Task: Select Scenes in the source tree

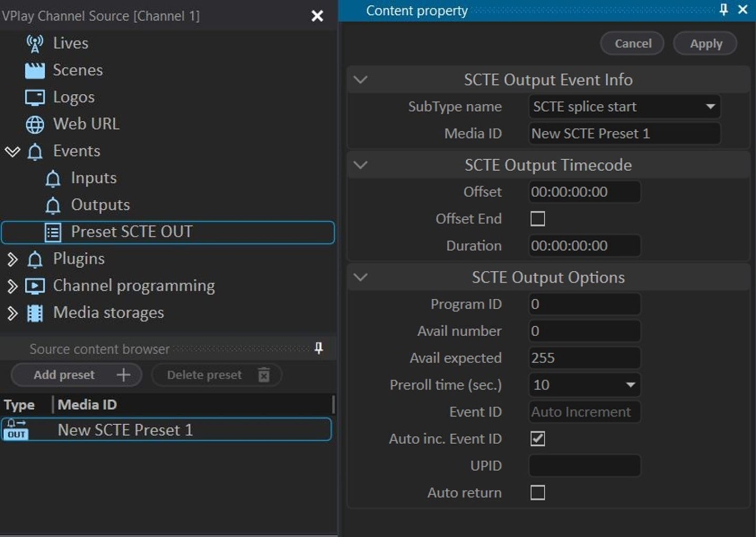Action: (x=77, y=70)
